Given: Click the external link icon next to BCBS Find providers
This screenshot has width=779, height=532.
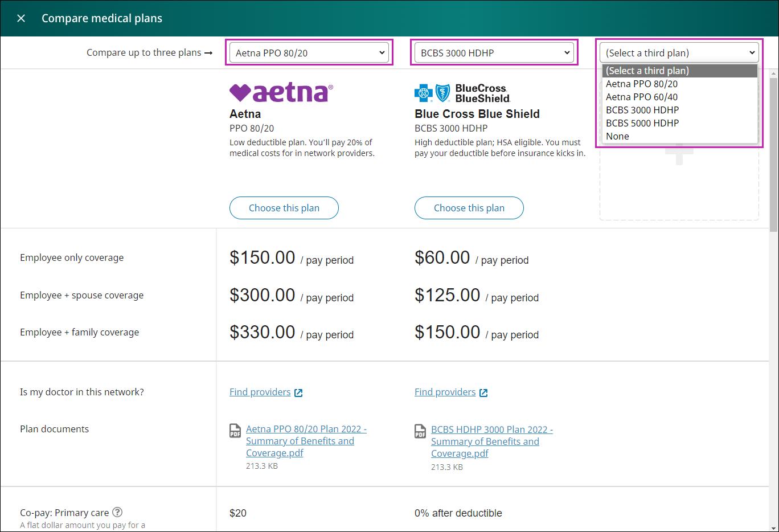Looking at the screenshot, I should 483,392.
